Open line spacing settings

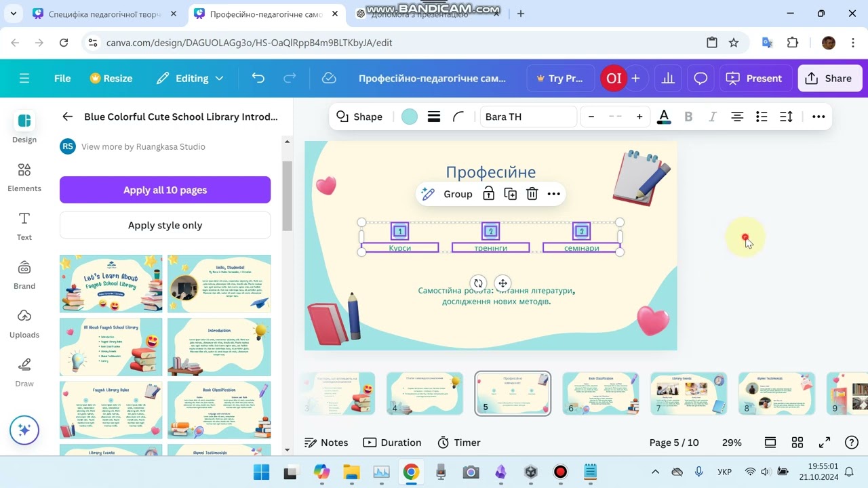click(x=786, y=117)
